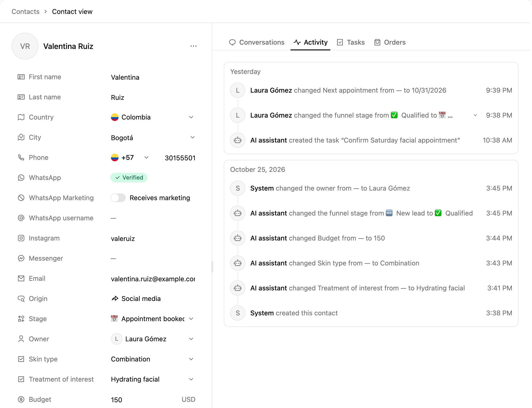
Task: Open the Treatment of interest dropdown
Action: click(152, 379)
